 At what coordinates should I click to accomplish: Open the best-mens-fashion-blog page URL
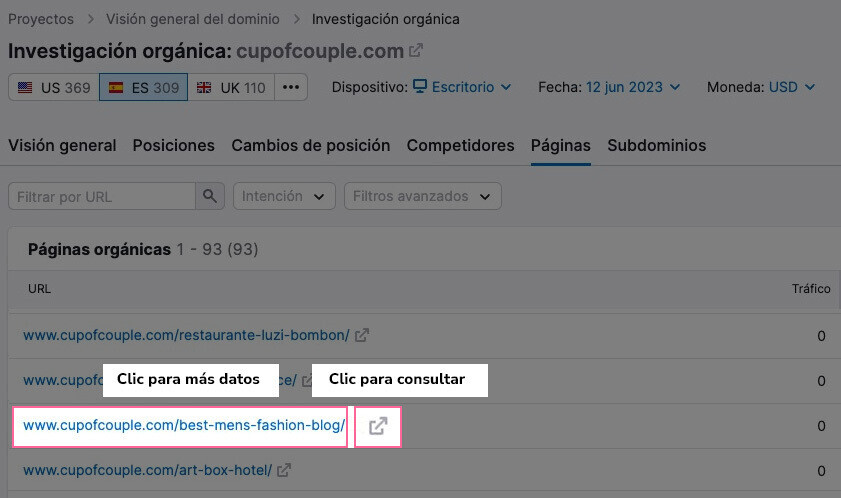(x=184, y=426)
